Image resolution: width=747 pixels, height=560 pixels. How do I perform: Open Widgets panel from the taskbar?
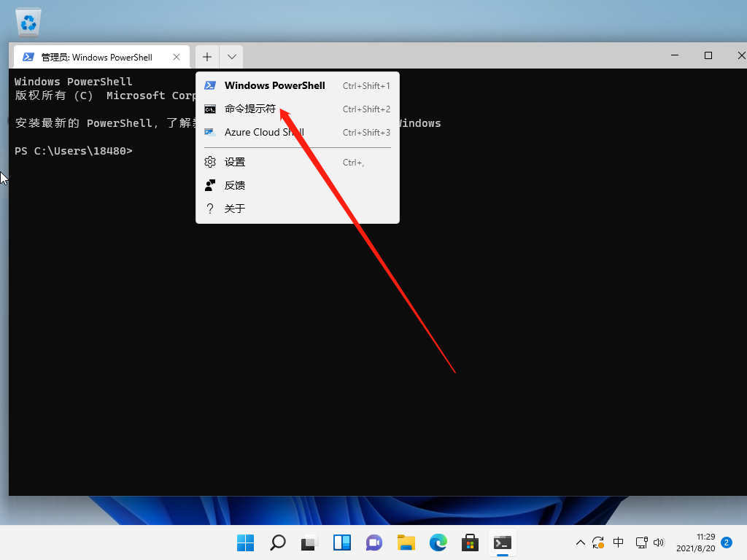coord(342,542)
